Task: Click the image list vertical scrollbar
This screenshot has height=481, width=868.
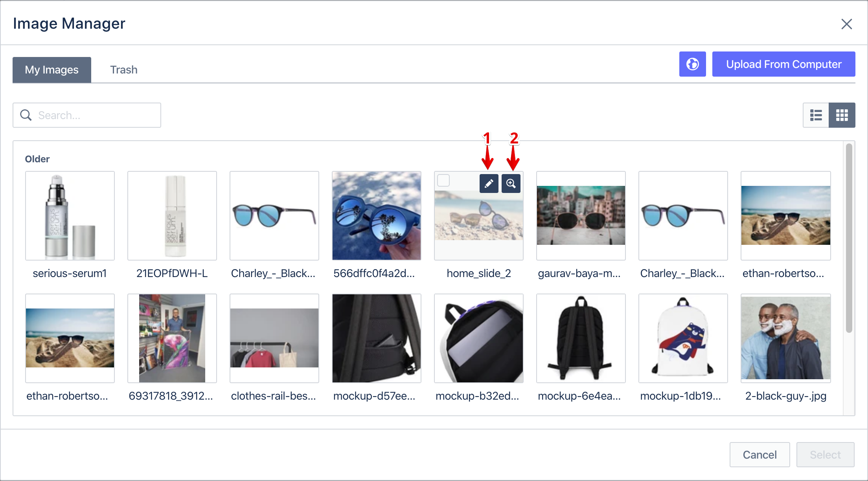Action: coord(849,238)
